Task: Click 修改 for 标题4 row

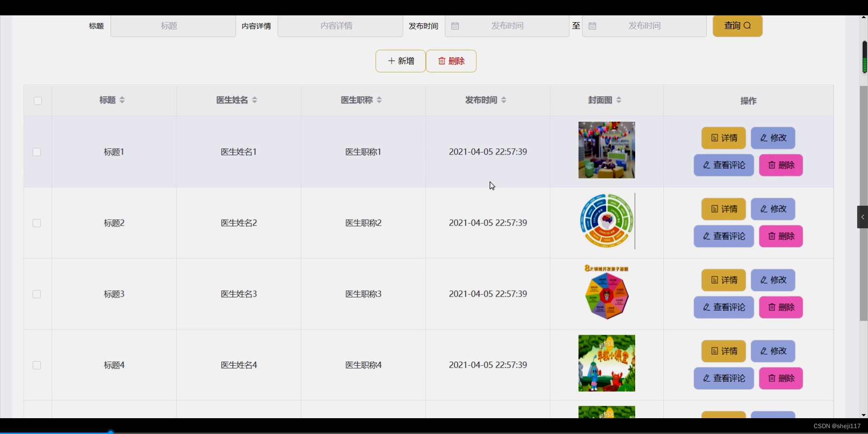Action: (x=773, y=351)
